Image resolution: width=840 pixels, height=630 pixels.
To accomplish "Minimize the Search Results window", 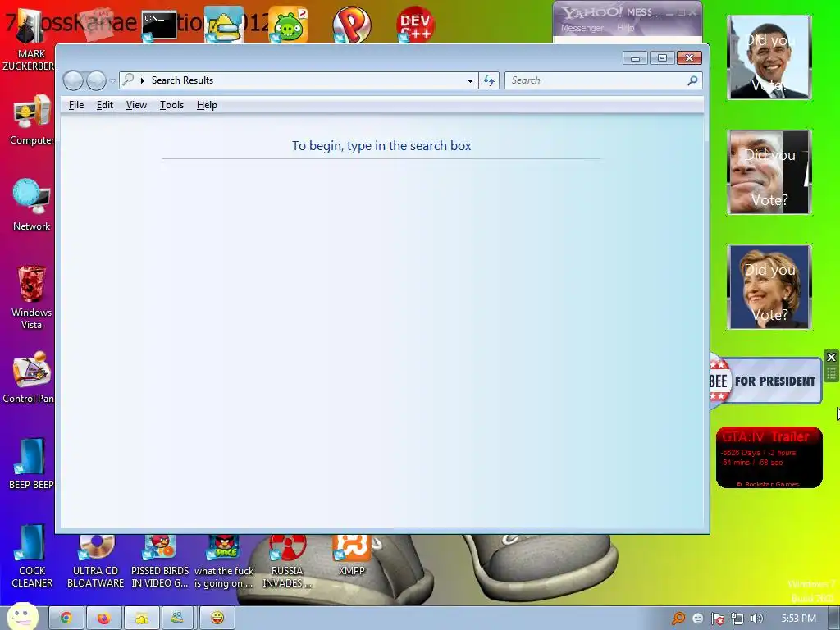I will coord(635,58).
